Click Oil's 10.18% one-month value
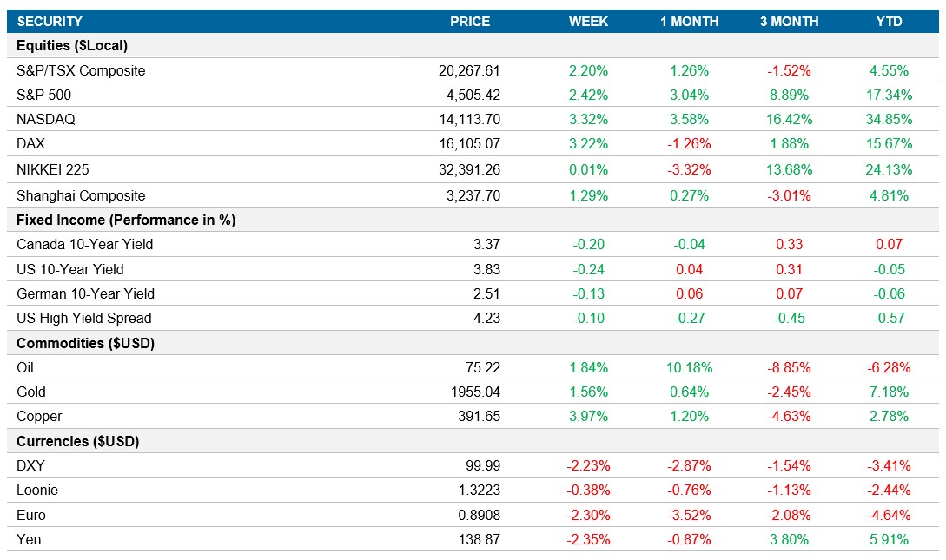The height and width of the screenshot is (560, 946). click(691, 366)
